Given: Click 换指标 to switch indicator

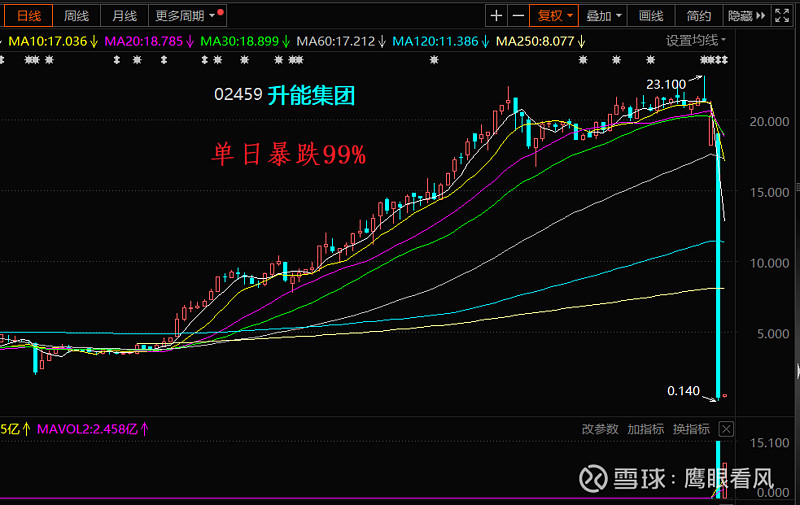Looking at the screenshot, I should (691, 429).
